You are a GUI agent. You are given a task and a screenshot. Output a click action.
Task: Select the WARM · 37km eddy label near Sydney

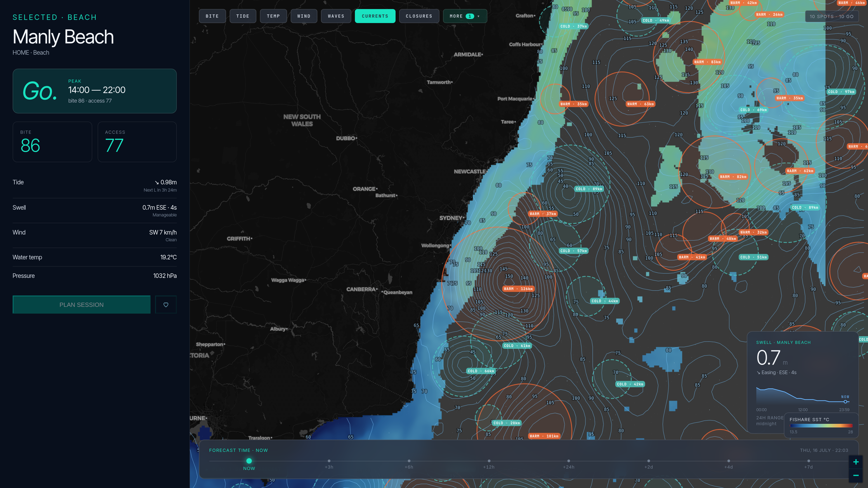click(543, 214)
